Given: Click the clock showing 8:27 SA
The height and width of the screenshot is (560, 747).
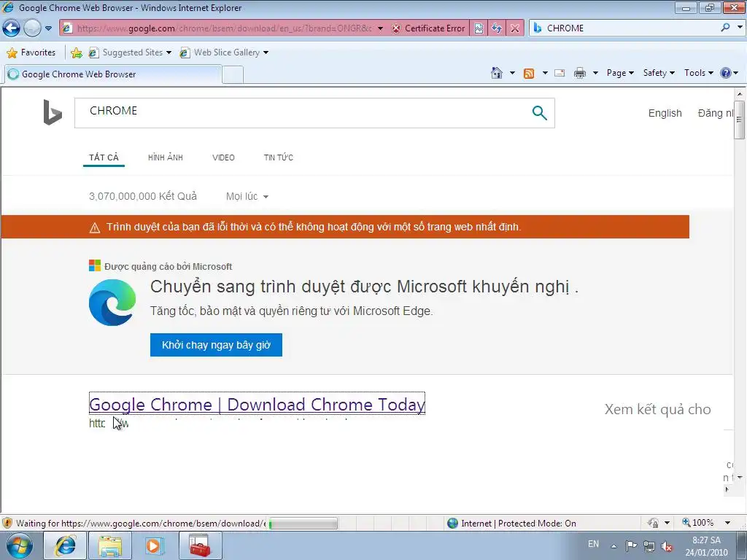Looking at the screenshot, I should pyautogui.click(x=706, y=545).
